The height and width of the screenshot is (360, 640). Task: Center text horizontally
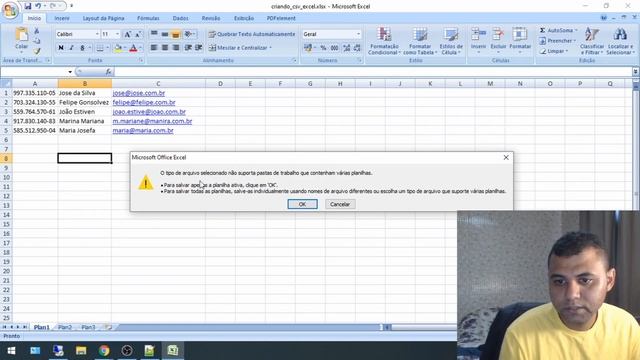coord(165,48)
